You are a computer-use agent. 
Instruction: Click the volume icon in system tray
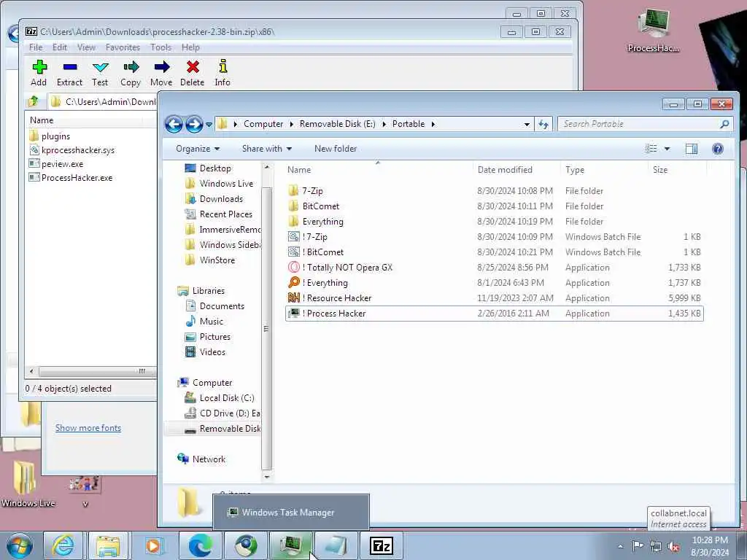[673, 546]
